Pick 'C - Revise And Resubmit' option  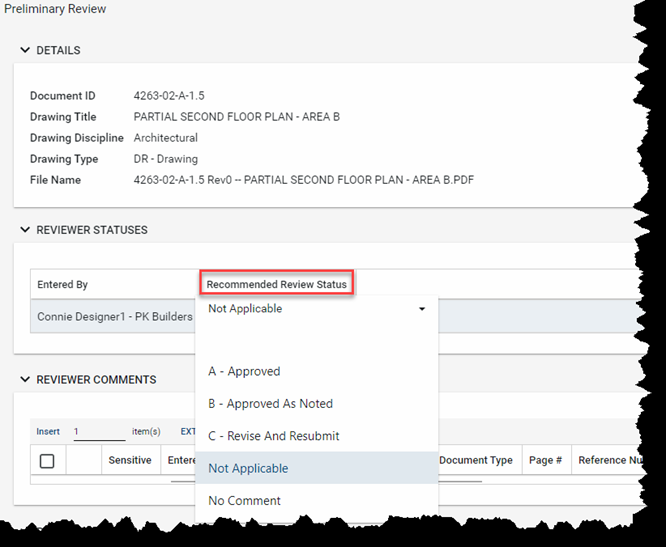point(273,436)
